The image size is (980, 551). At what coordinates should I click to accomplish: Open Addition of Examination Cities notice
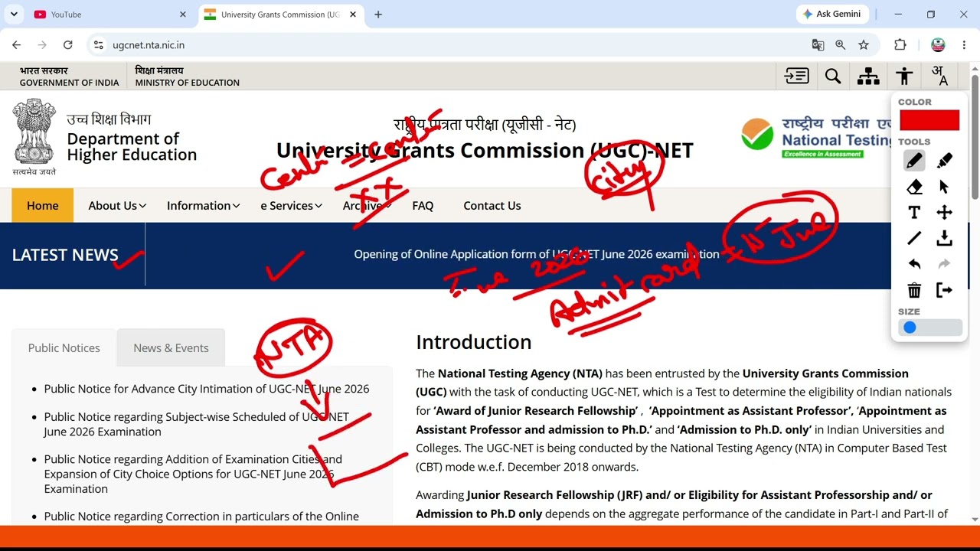pyautogui.click(x=193, y=474)
